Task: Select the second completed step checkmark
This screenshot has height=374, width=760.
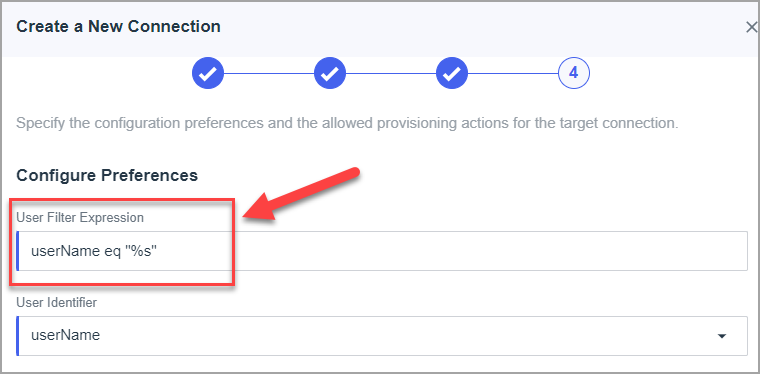Action: 330,73
